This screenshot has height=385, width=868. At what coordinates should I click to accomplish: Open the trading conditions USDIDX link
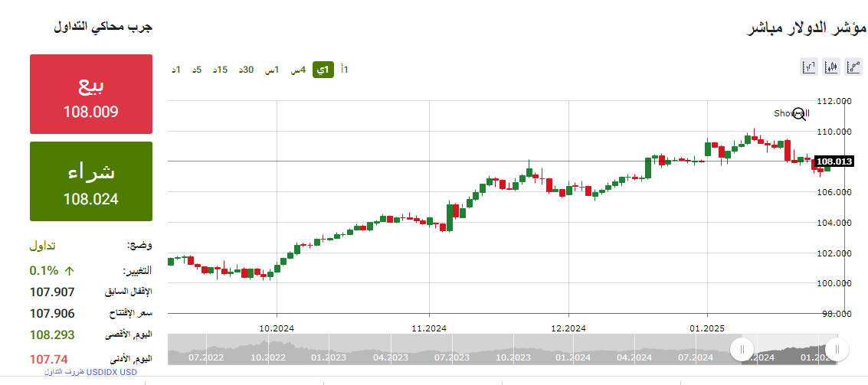(x=91, y=372)
